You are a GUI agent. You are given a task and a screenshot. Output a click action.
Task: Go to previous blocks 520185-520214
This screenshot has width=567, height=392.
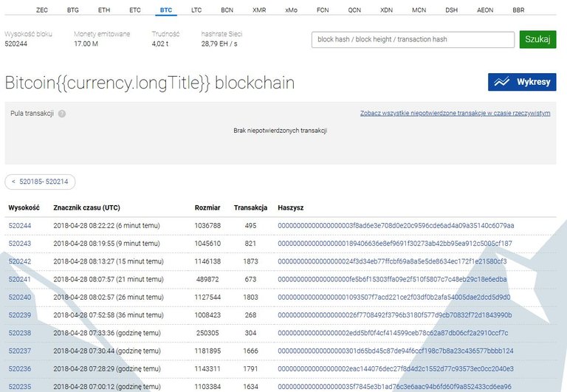tap(40, 182)
